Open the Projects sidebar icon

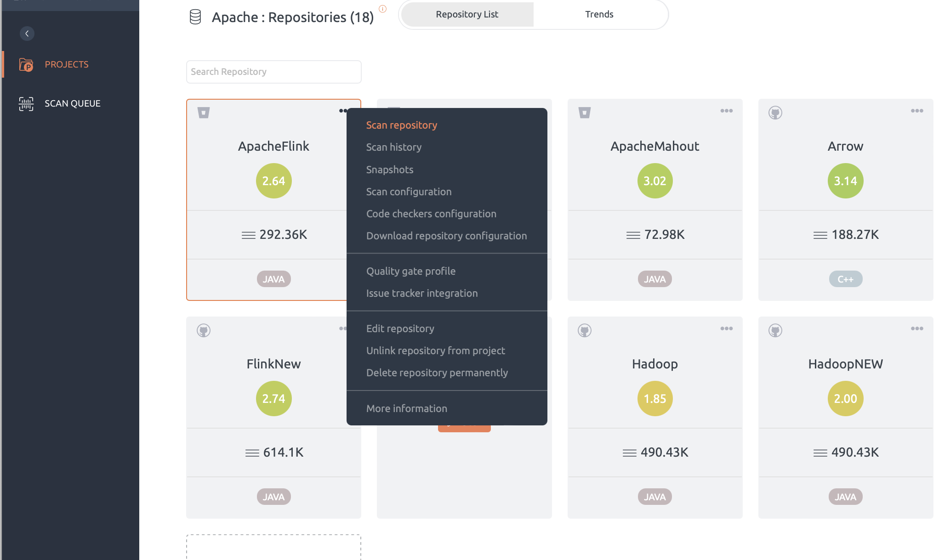[26, 65]
